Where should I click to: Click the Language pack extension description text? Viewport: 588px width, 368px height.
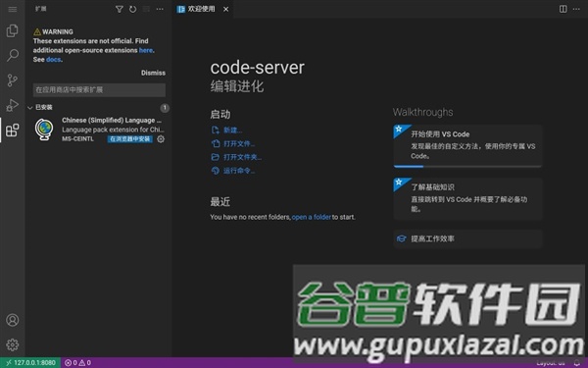point(113,130)
